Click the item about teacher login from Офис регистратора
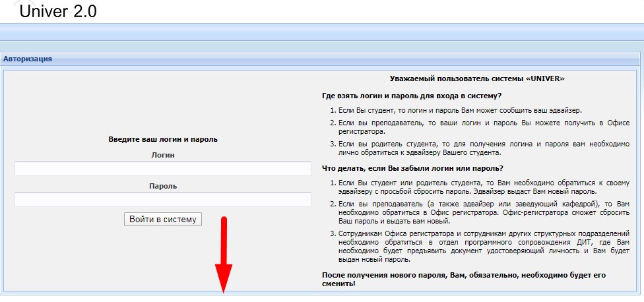The width and height of the screenshot is (644, 302). (x=482, y=127)
